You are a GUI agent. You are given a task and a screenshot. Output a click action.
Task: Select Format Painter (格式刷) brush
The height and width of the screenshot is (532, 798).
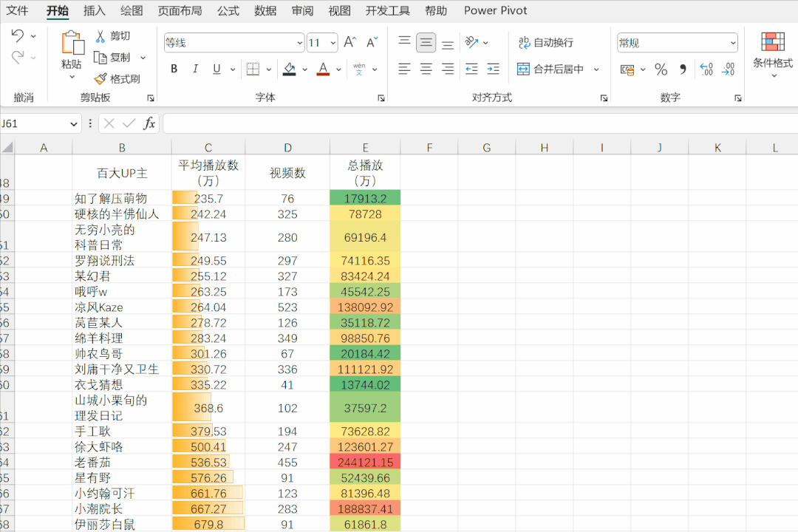(100, 79)
